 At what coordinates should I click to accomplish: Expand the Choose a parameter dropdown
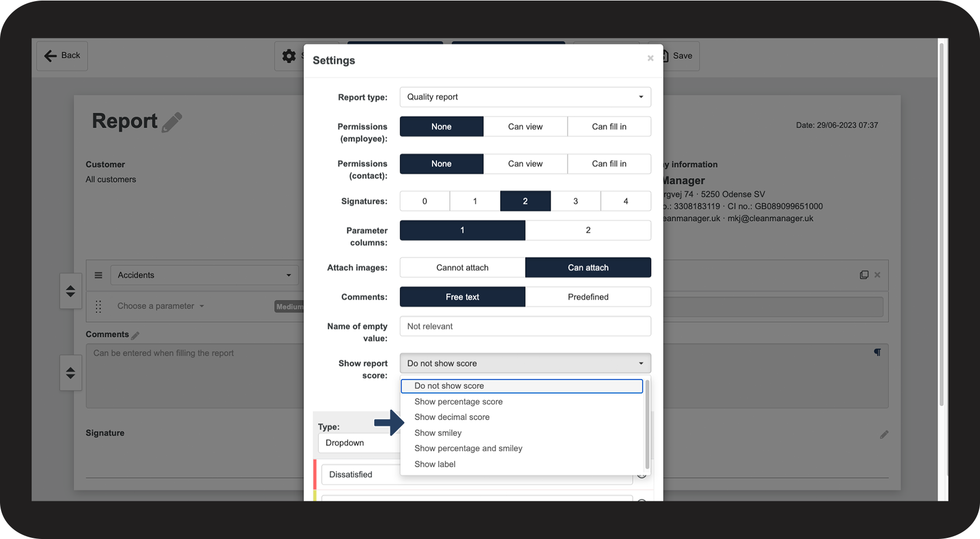pos(160,306)
